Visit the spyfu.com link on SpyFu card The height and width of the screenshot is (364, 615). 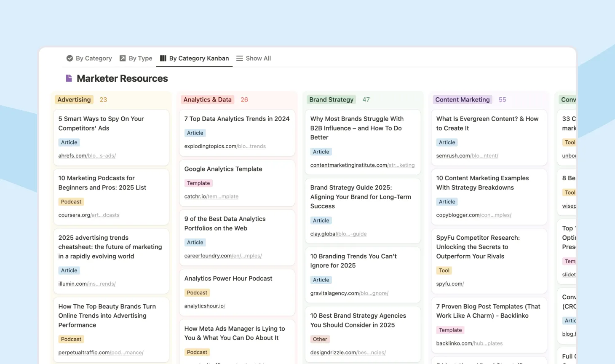click(449, 284)
